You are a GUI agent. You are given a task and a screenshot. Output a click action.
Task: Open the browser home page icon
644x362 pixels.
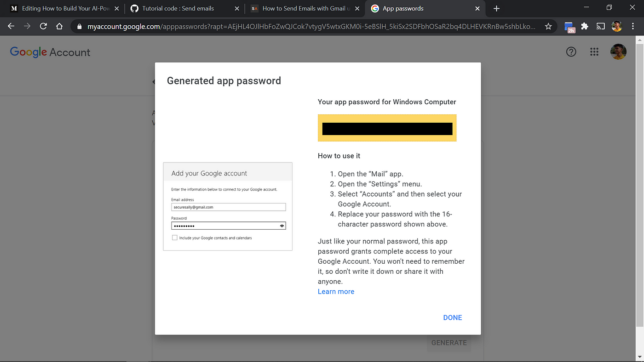point(59,26)
